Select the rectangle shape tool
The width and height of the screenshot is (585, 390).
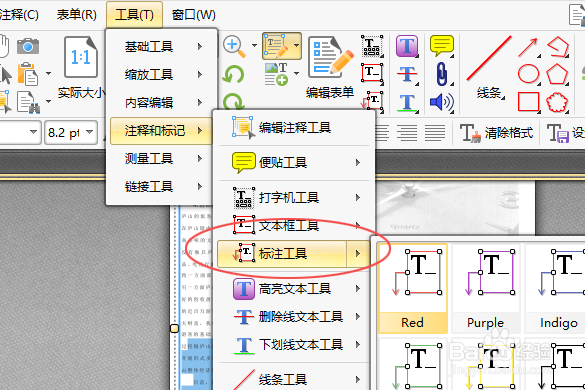(x=528, y=102)
